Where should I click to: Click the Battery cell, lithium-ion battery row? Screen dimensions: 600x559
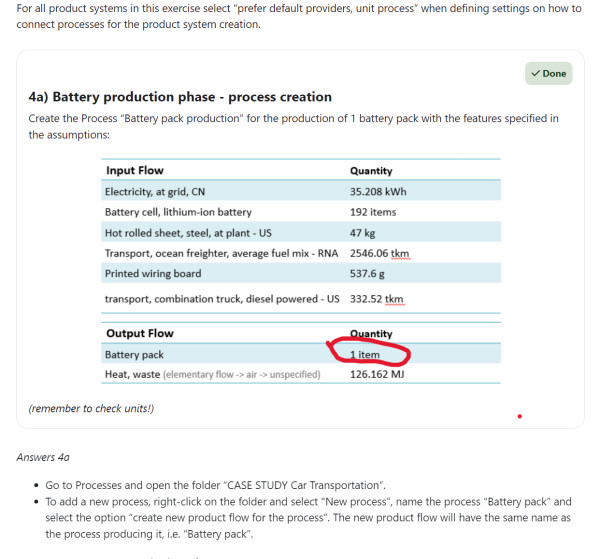tap(178, 212)
